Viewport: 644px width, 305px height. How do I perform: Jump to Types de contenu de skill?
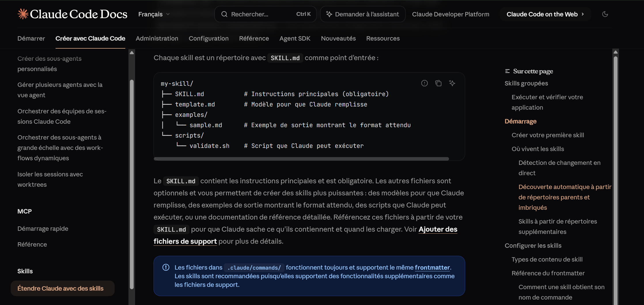(x=547, y=259)
